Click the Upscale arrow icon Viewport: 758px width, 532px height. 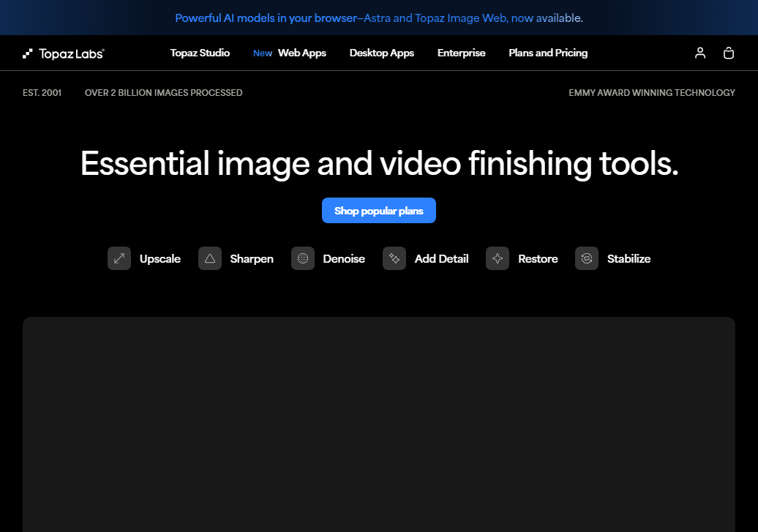click(x=119, y=258)
